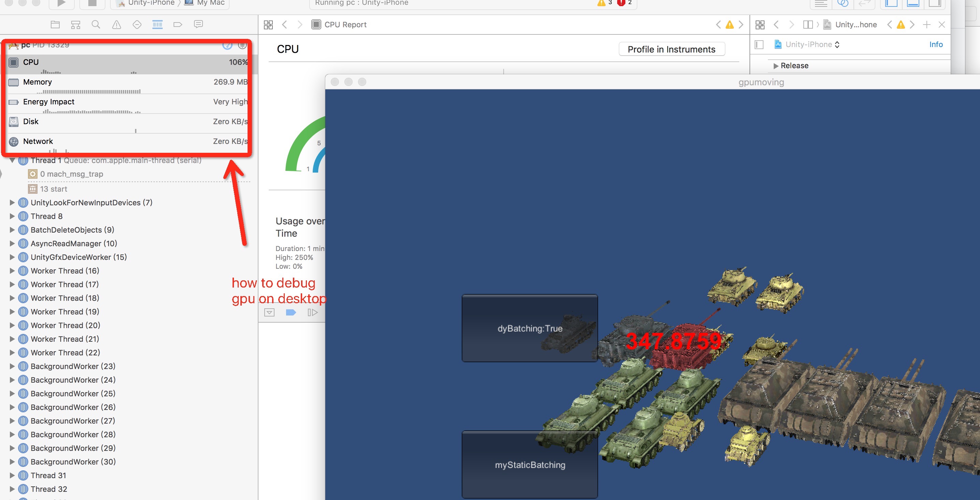
Task: Toggle the left navigator panel
Action: pos(891,3)
